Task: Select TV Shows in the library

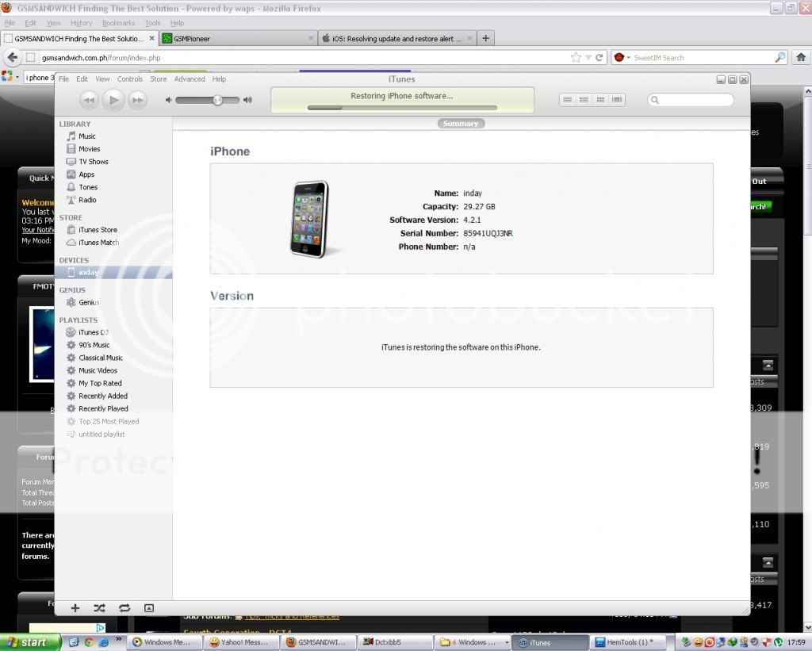Action: 93,162
